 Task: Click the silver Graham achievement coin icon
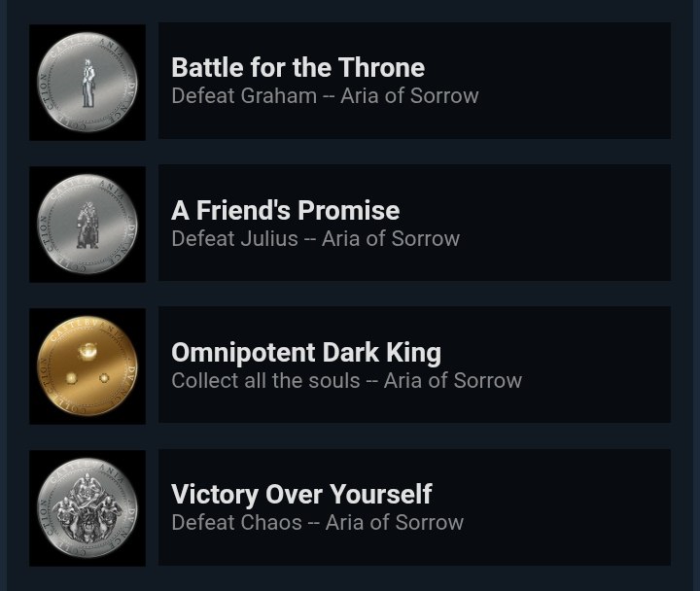coord(87,83)
